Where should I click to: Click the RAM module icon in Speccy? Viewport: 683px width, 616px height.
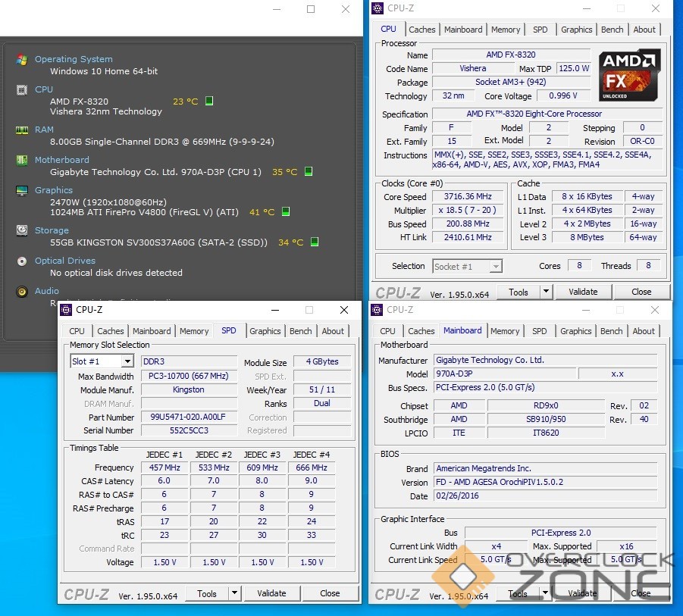pos(22,130)
